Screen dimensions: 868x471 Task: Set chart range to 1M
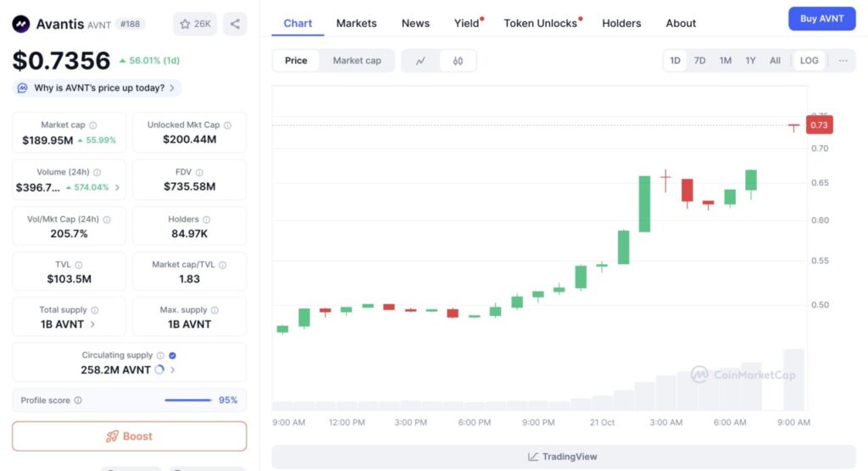click(x=726, y=61)
